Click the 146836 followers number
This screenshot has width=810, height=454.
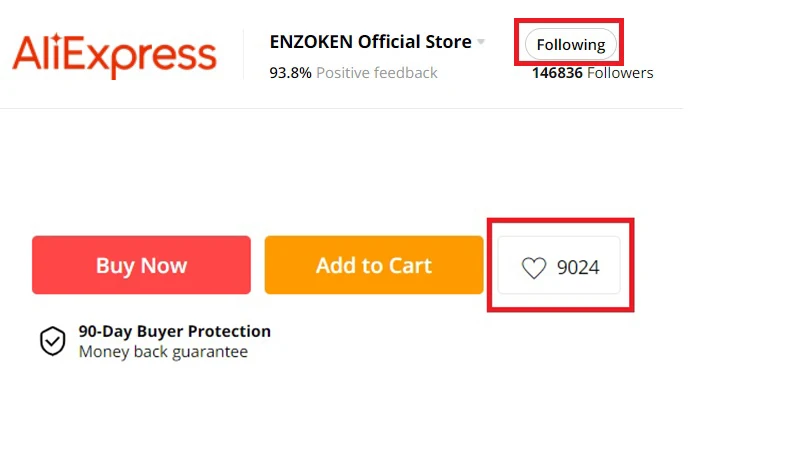tap(557, 72)
